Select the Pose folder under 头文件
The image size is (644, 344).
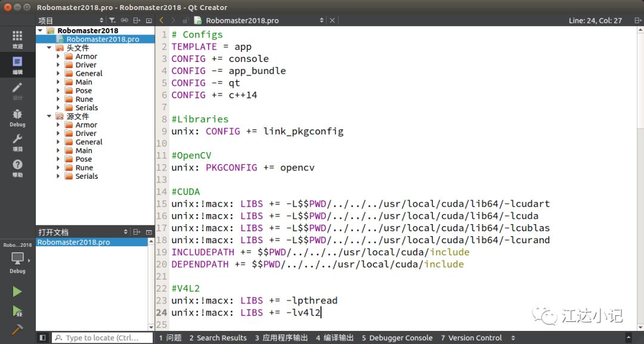84,91
